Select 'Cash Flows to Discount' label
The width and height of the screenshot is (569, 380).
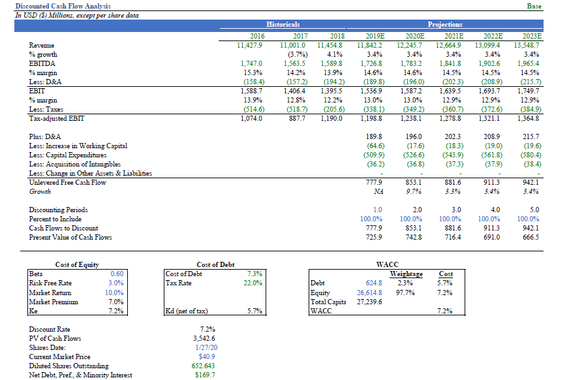[x=64, y=228]
